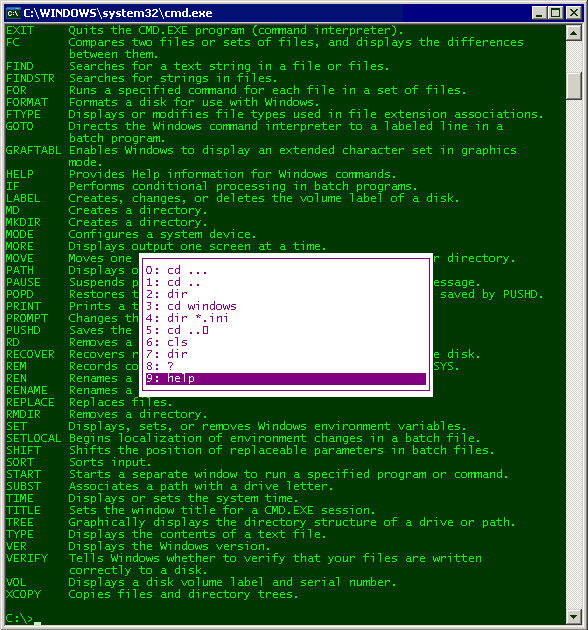Click the FIND command name
588x630 pixels.
point(20,66)
